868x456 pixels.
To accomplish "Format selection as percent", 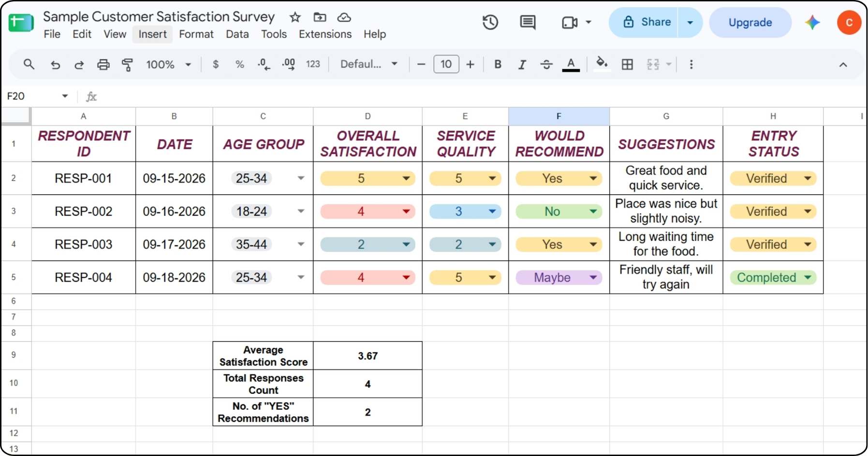I will pyautogui.click(x=239, y=64).
